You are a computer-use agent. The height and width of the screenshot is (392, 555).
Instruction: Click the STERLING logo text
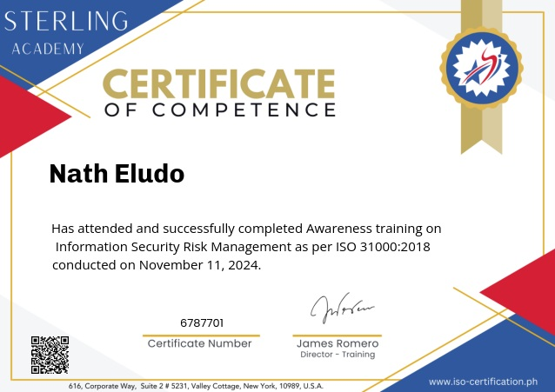tap(66, 21)
